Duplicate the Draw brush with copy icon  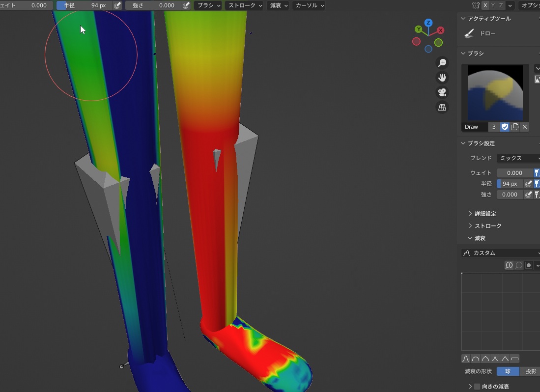(515, 127)
